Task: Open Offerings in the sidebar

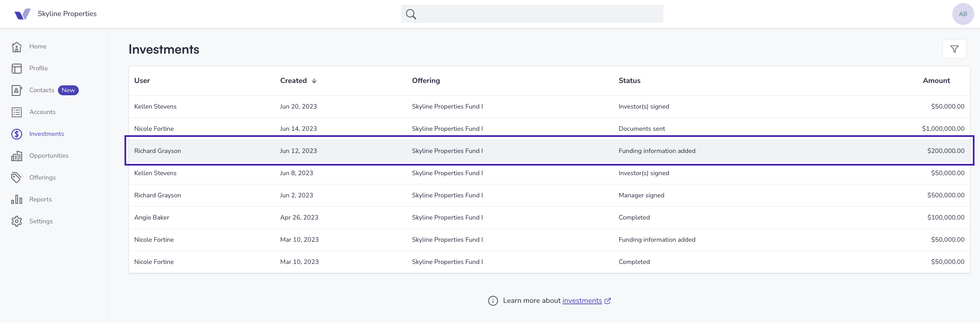Action: pos(42,178)
